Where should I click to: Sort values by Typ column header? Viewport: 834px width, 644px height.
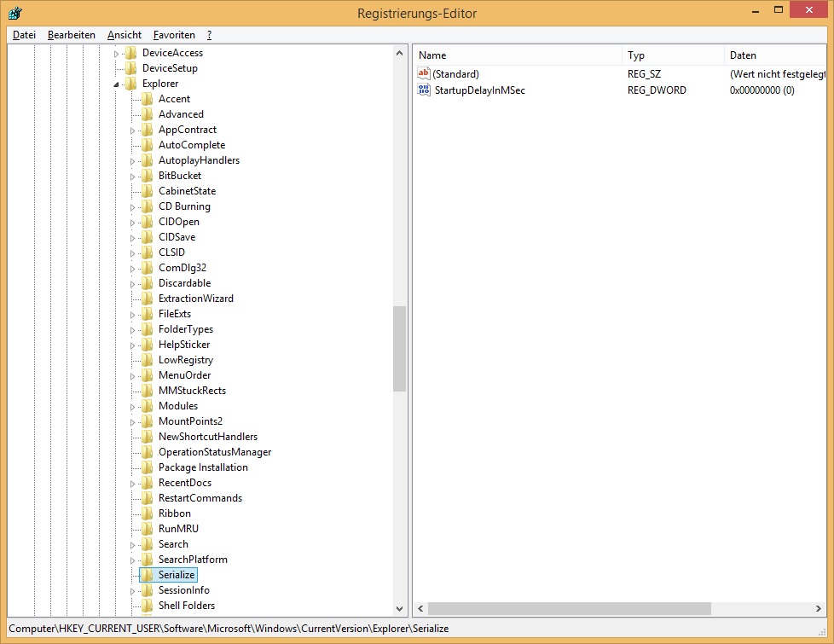tap(672, 55)
